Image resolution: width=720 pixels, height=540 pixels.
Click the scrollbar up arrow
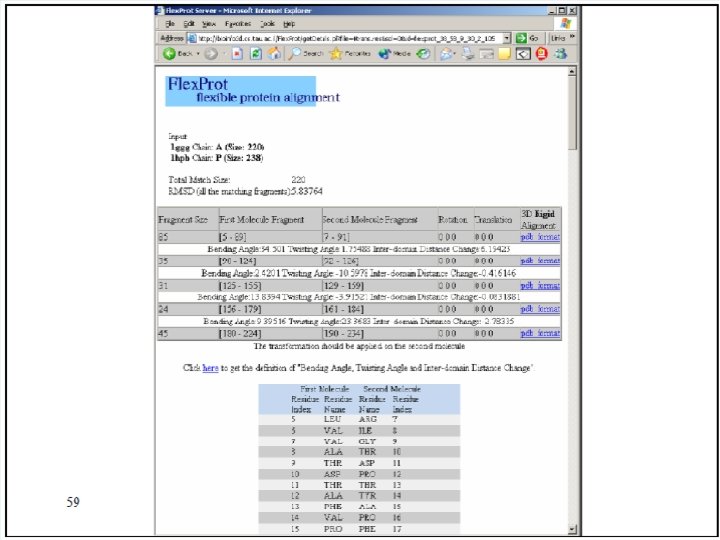click(x=572, y=71)
